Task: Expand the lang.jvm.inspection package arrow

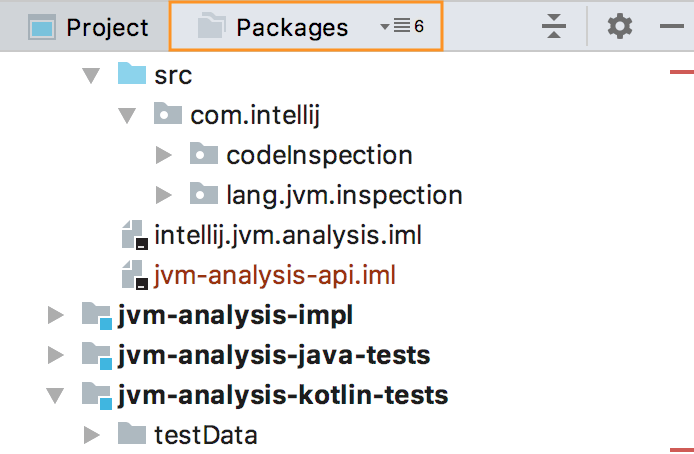Action: click(x=165, y=195)
